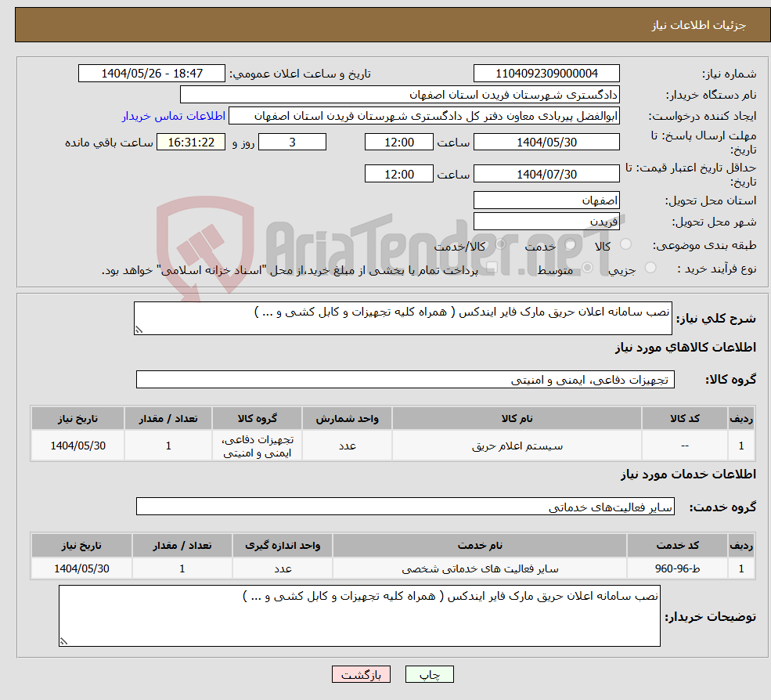Screen dimensions: 771x700
Task: Click the واحد اندازه گیری column header
Action: point(283,546)
